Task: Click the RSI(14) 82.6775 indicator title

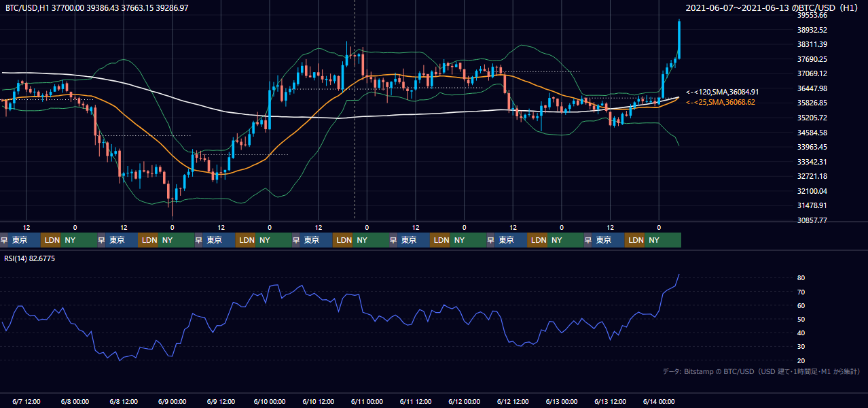Action: [31, 258]
